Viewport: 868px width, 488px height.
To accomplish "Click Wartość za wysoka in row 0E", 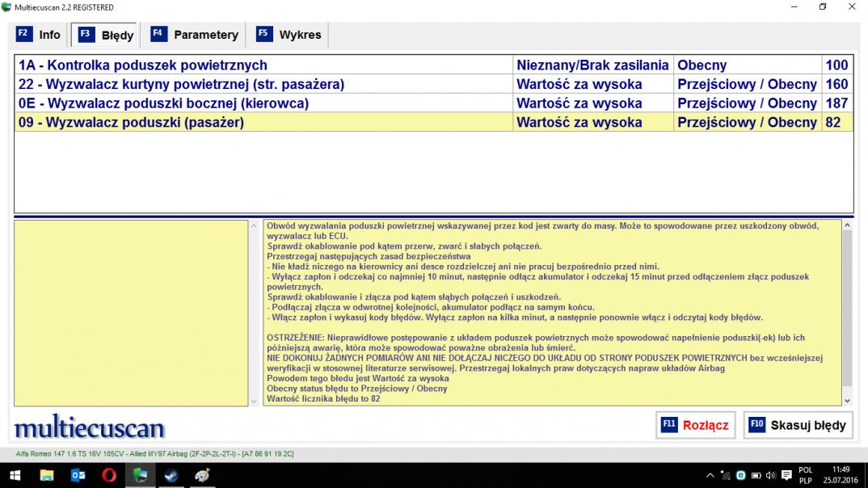I will click(593, 103).
